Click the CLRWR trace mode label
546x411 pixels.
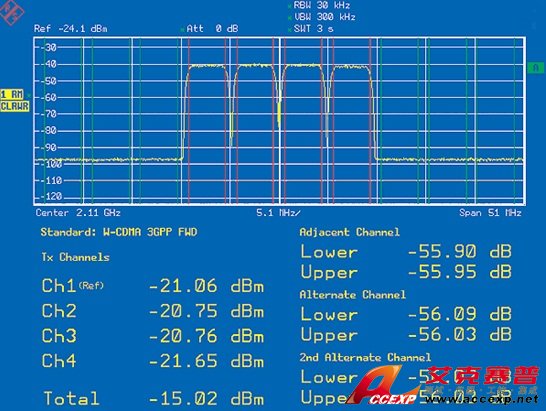(15, 106)
